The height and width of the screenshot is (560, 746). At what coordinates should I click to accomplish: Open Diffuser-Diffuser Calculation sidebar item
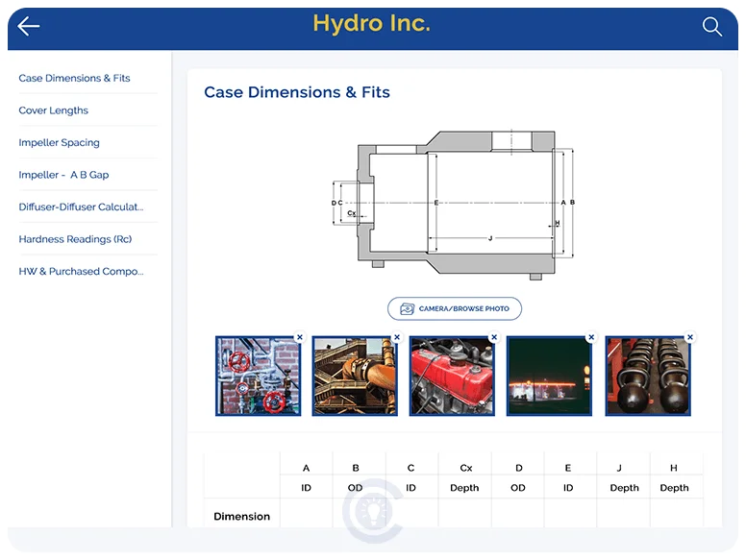pos(81,207)
